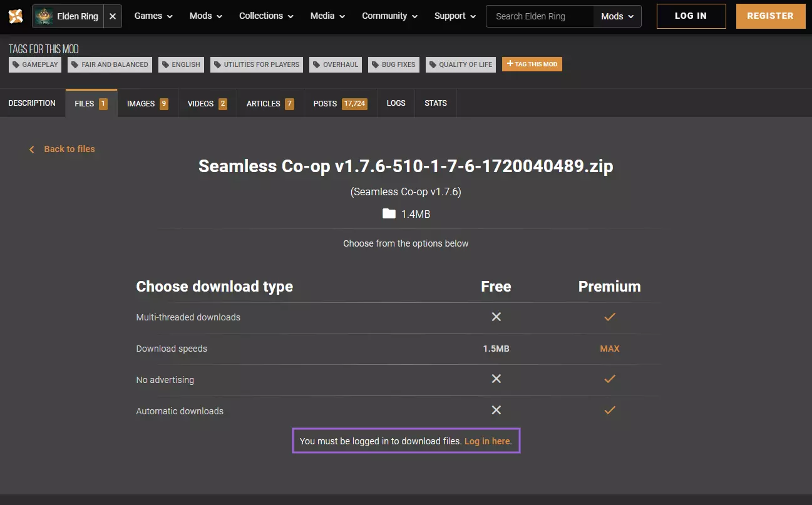Switch to the Images tab

click(147, 104)
